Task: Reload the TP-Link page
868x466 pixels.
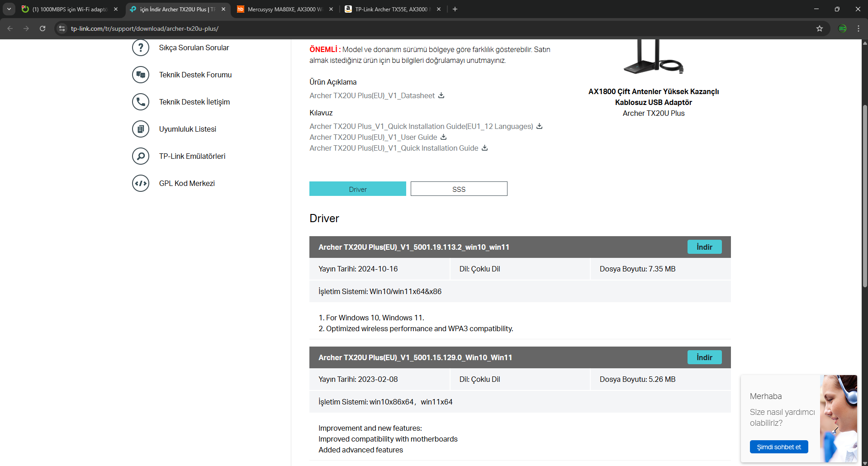Action: coord(43,29)
